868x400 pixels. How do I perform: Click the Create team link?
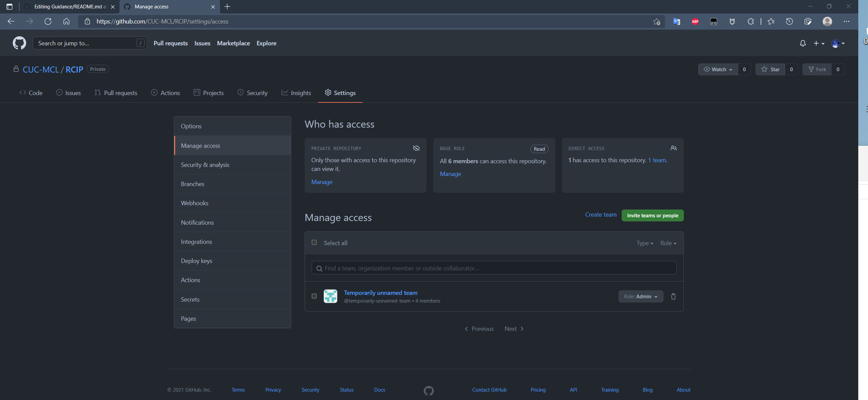coord(601,215)
